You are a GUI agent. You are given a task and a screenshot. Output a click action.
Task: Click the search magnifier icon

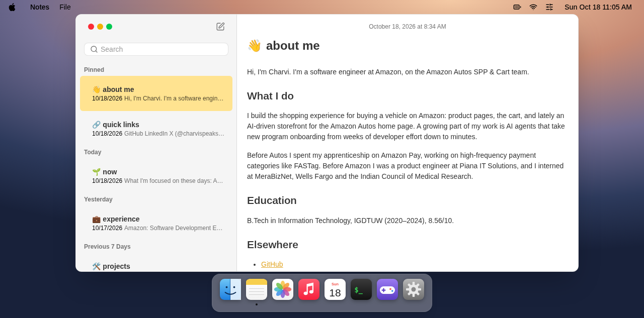pos(94,49)
